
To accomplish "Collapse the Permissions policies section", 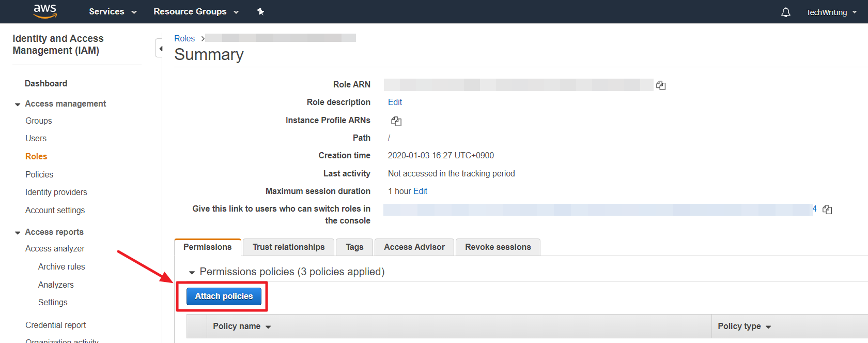I will pos(192,272).
